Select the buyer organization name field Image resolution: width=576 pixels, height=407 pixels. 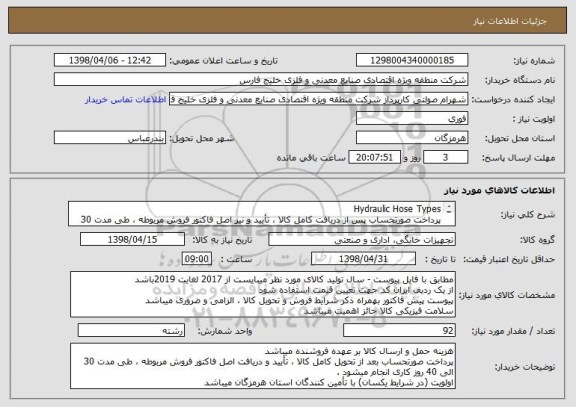261,79
